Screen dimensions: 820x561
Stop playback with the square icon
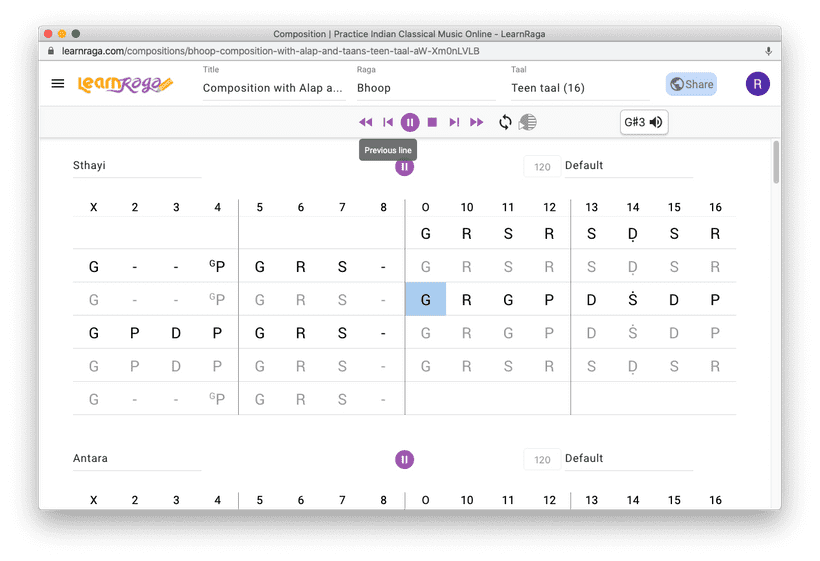pyautogui.click(x=432, y=122)
